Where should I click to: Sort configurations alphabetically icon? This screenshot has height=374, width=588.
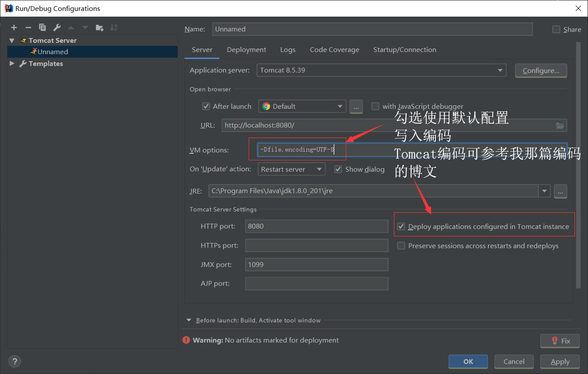(x=114, y=28)
